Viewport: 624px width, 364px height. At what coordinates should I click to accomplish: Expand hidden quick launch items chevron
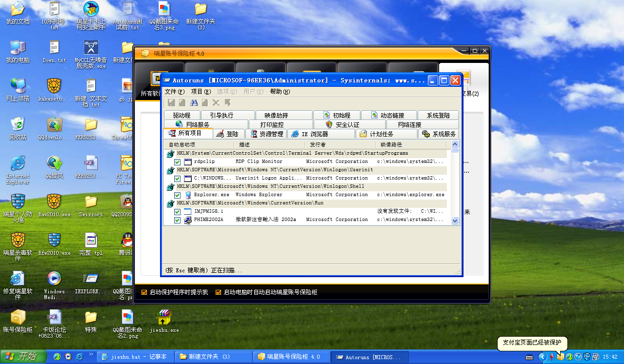[91, 354]
